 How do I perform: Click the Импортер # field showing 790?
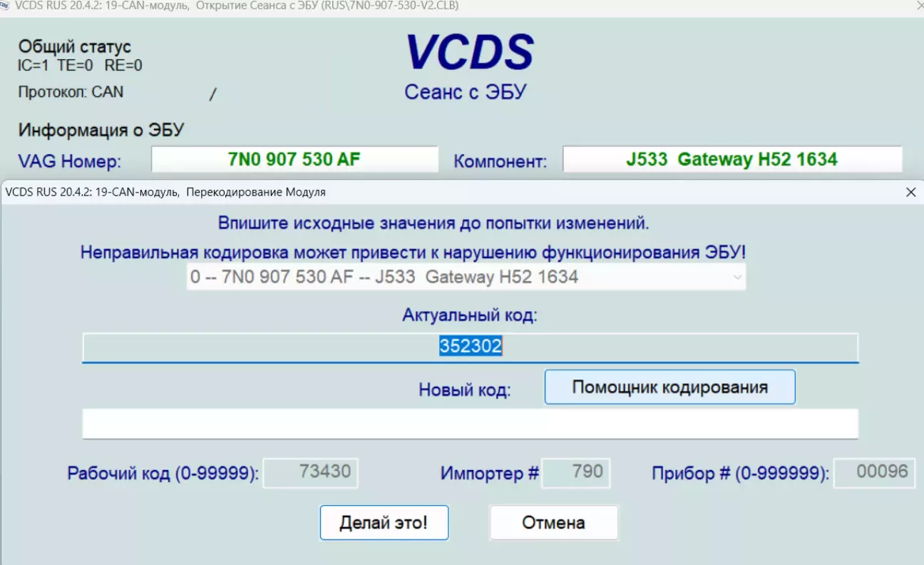[575, 472]
